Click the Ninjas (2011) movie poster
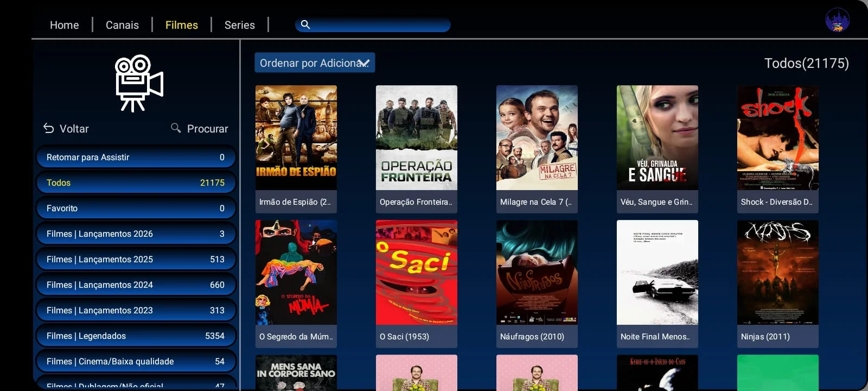868x391 pixels. pyautogui.click(x=777, y=273)
